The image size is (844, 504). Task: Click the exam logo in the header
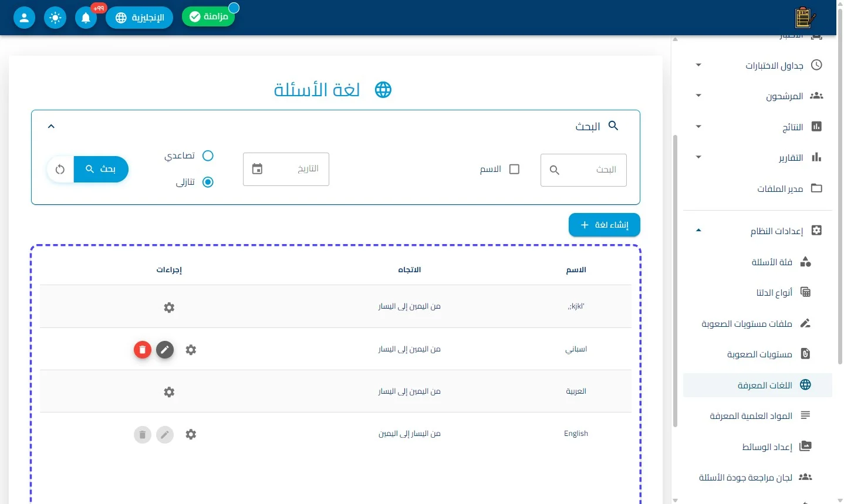(805, 18)
